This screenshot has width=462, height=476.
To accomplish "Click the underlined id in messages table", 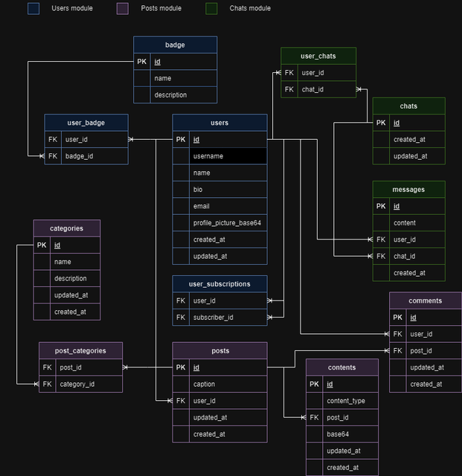I will pos(397,207).
